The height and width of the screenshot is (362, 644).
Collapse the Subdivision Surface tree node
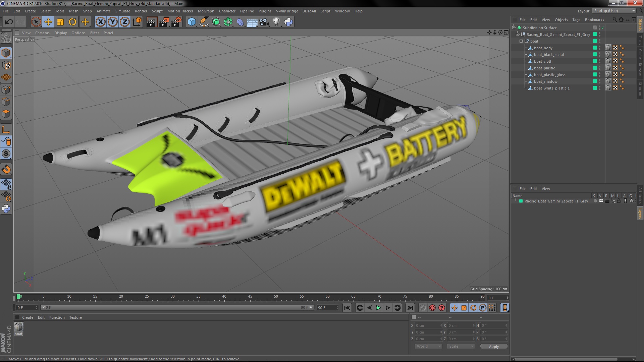point(514,27)
